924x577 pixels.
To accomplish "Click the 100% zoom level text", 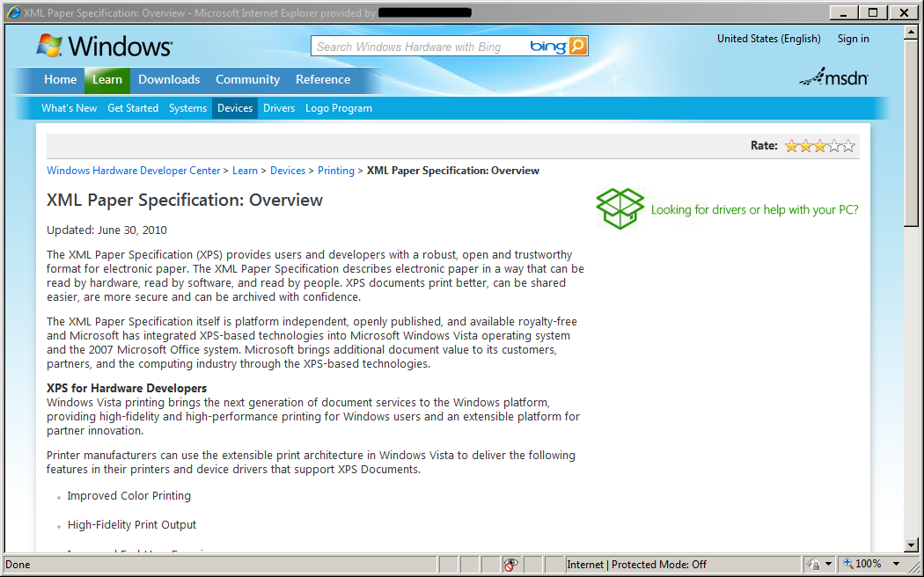I will point(868,564).
